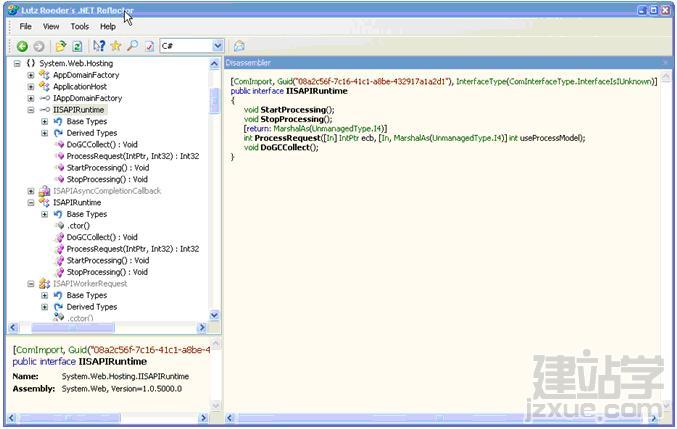677x429 pixels.
Task: Select DoGCCollect() under IISAPIRuntime
Action: click(102, 145)
